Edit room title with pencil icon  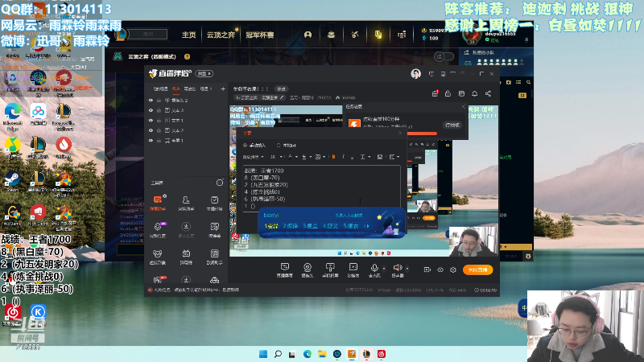[x=282, y=97]
